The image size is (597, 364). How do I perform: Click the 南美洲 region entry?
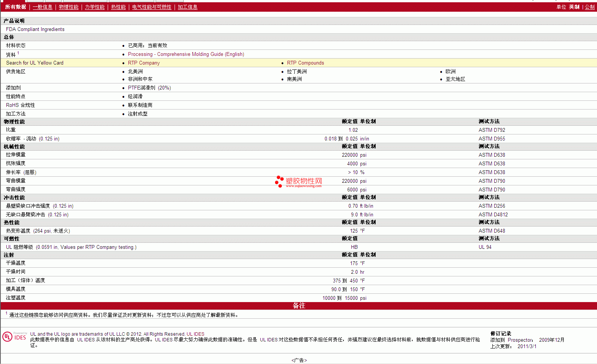click(x=294, y=79)
